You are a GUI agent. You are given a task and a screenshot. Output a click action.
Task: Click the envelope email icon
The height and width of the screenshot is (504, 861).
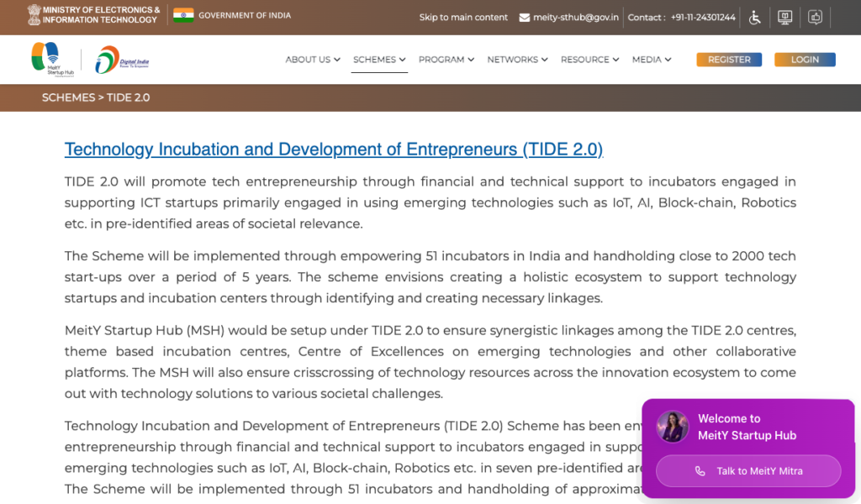click(x=525, y=18)
